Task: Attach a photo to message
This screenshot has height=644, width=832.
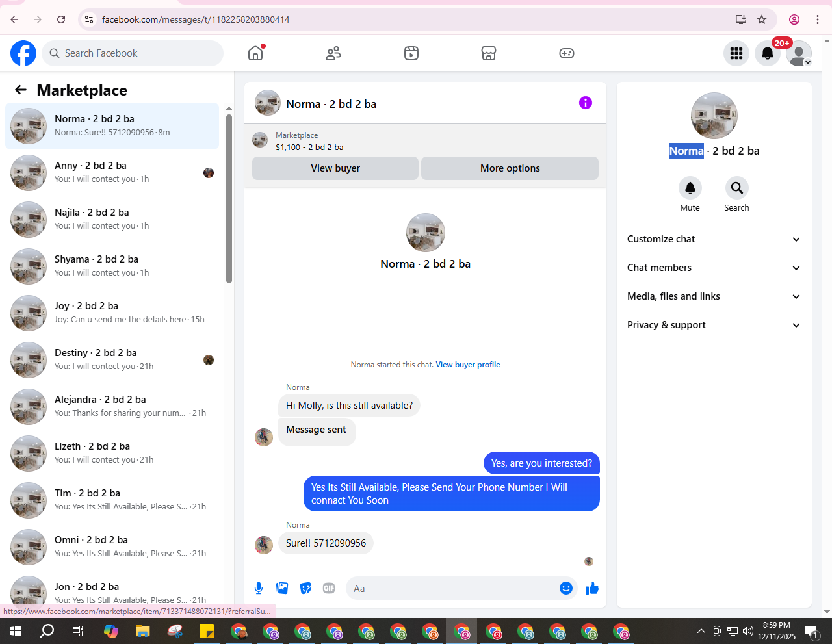Action: (x=282, y=588)
